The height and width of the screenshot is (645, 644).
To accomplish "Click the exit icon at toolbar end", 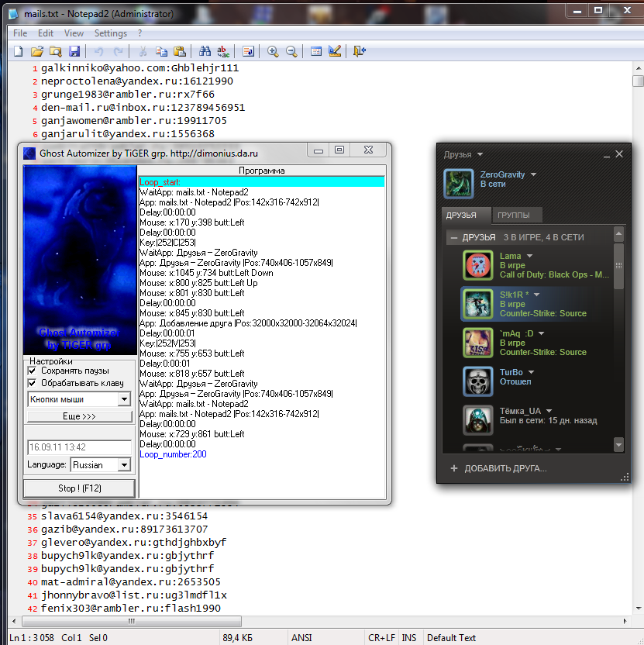I will [x=359, y=51].
